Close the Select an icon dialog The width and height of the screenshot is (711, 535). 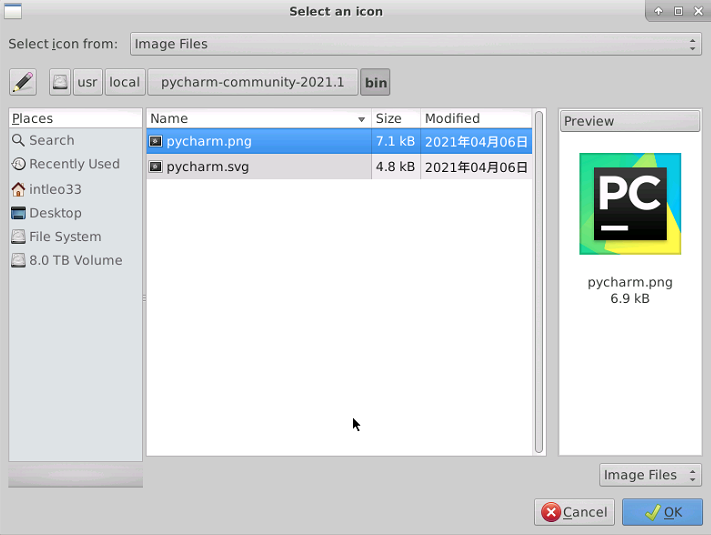pyautogui.click(x=698, y=11)
